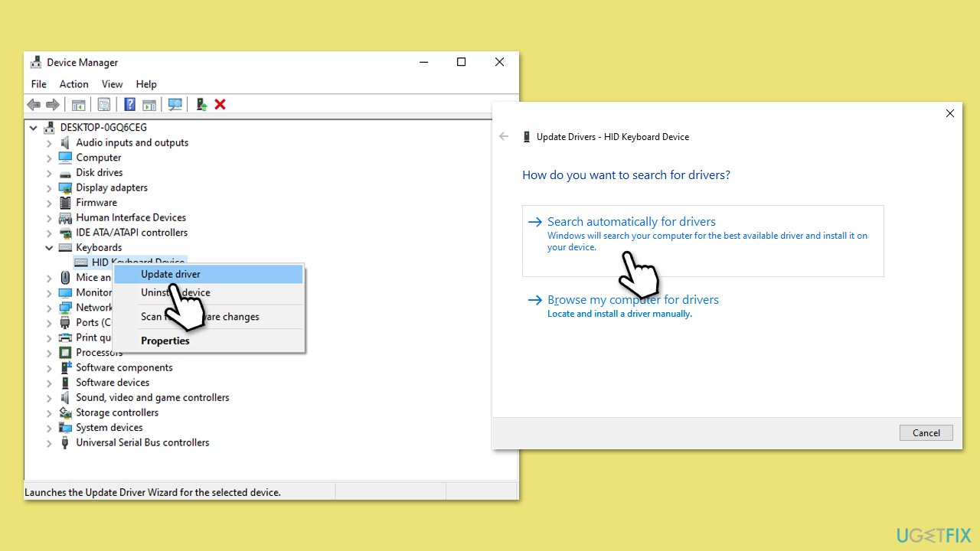Expand the Display adapters node
This screenshot has height=551, width=980.
click(49, 187)
